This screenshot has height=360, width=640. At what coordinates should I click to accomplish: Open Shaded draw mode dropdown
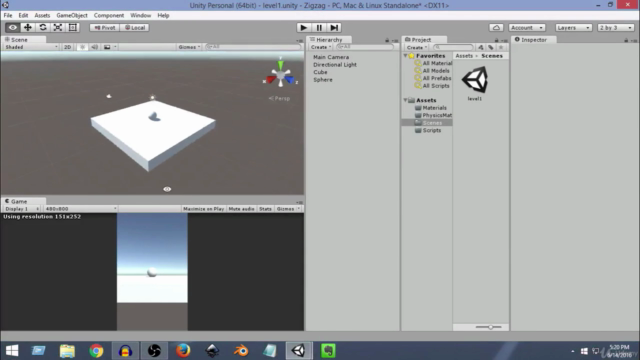(x=31, y=47)
